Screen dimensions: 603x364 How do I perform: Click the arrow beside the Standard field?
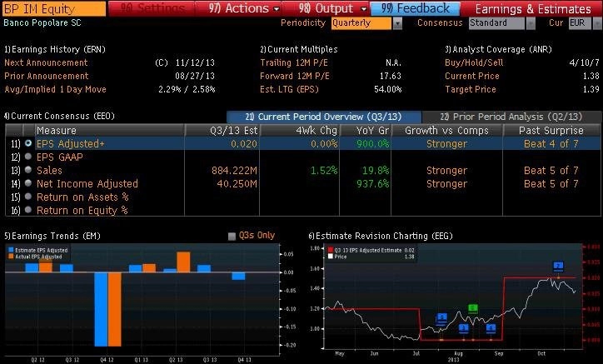coord(531,23)
